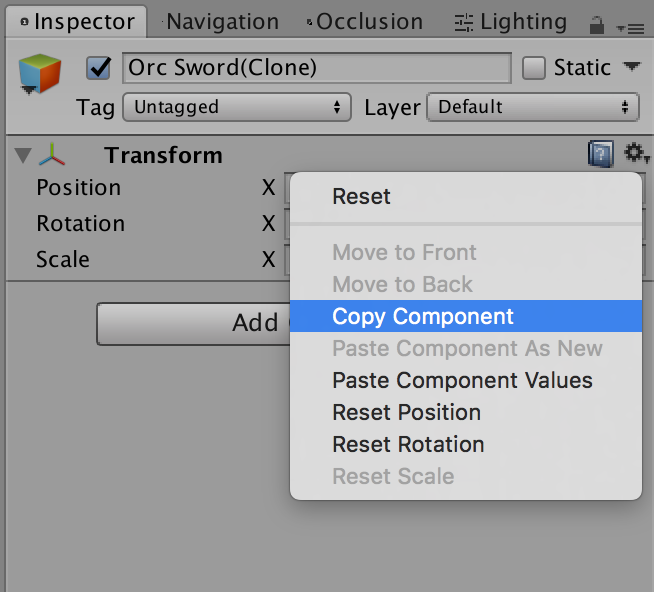Choose Reset in the context menu
654x592 pixels.
[361, 196]
